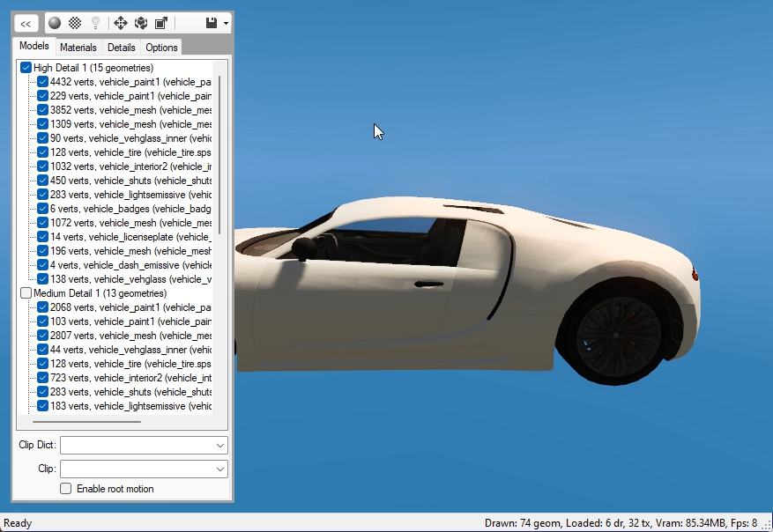Open the Options tab
The width and height of the screenshot is (773, 532).
[x=161, y=48]
